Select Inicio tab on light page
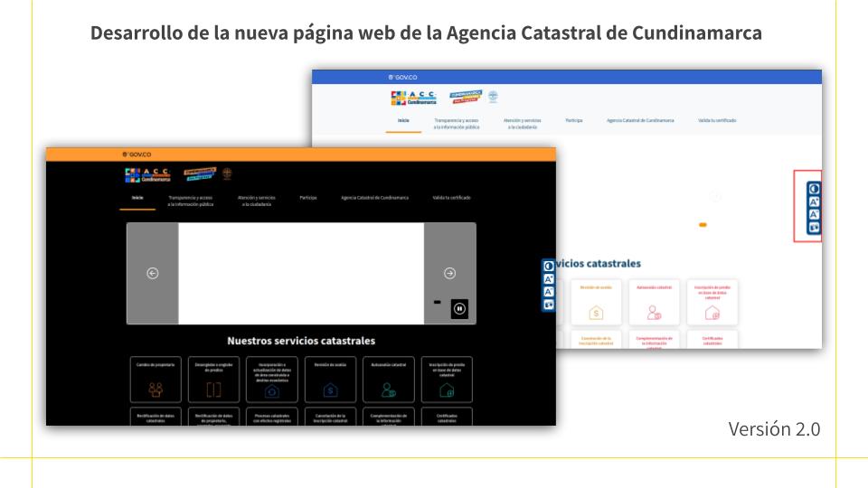The height and width of the screenshot is (488, 868). 403,120
